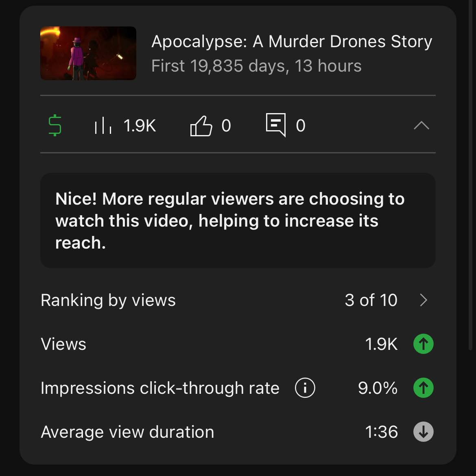Click the First 19,835 days subtitle text
This screenshot has width=476, height=476.
tap(256, 66)
